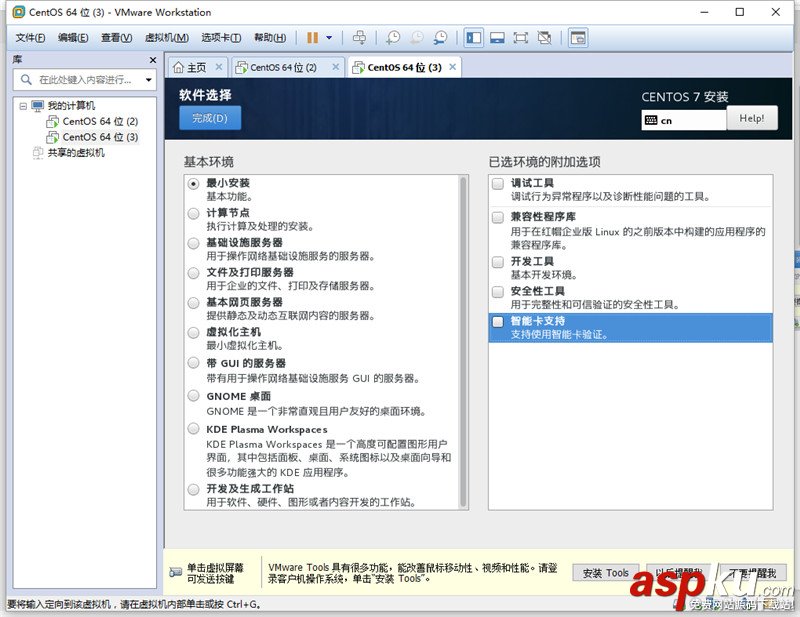Switch to the CentOS 64 位 (2) tab
Screen dimensions: 800x617
tap(283, 67)
